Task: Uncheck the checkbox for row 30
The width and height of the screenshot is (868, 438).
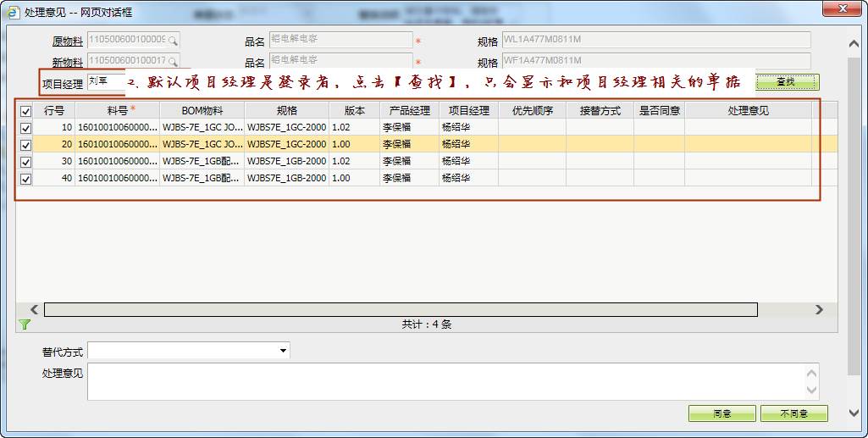Action: tap(25, 162)
